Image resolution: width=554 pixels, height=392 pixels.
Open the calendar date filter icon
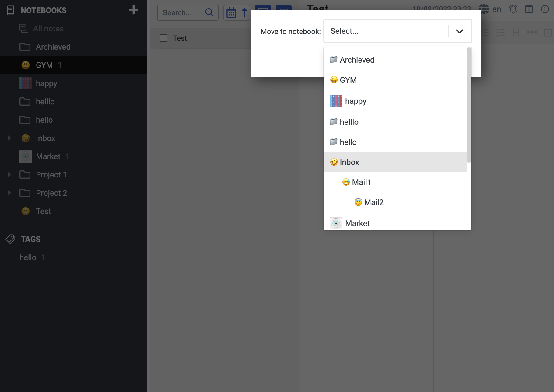pyautogui.click(x=231, y=12)
